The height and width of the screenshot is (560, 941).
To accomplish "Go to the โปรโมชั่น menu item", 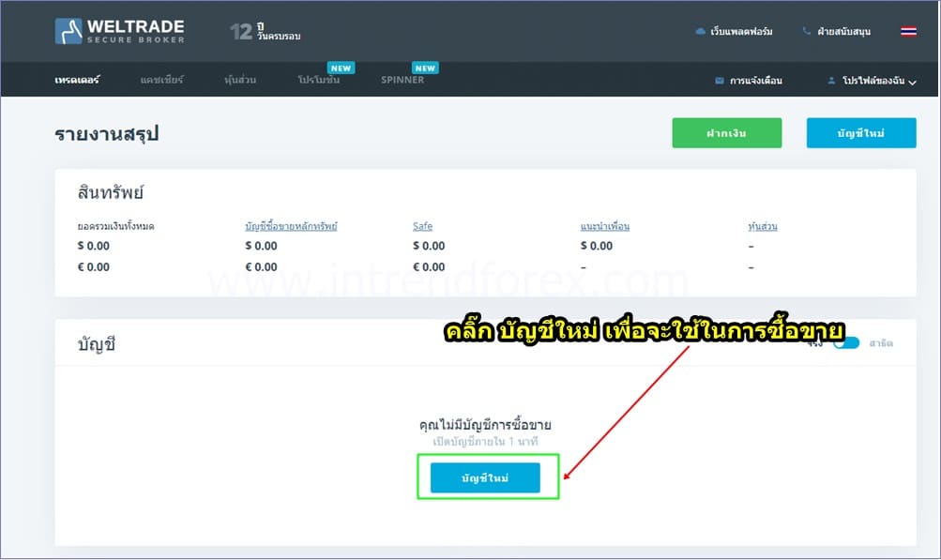I will pyautogui.click(x=318, y=80).
